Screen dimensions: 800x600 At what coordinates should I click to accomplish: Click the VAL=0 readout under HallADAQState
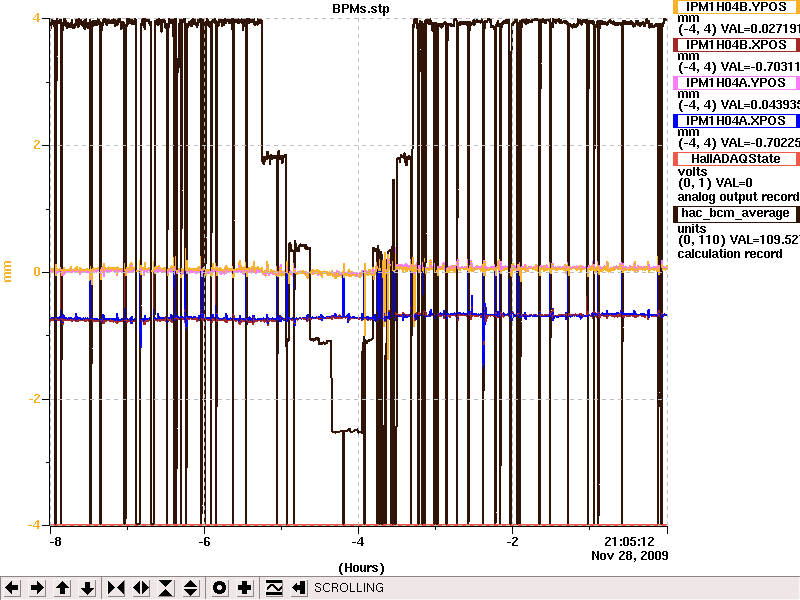pyautogui.click(x=734, y=183)
